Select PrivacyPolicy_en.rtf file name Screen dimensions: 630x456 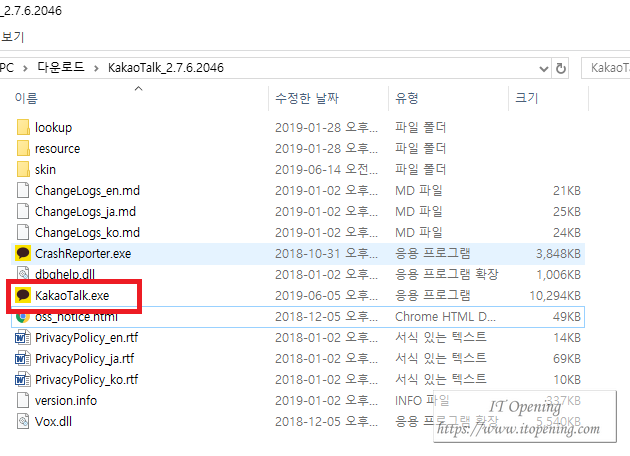pos(86,337)
